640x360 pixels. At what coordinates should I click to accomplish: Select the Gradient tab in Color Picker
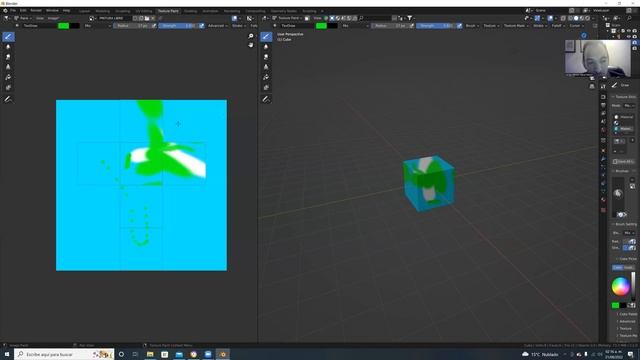pos(629,267)
